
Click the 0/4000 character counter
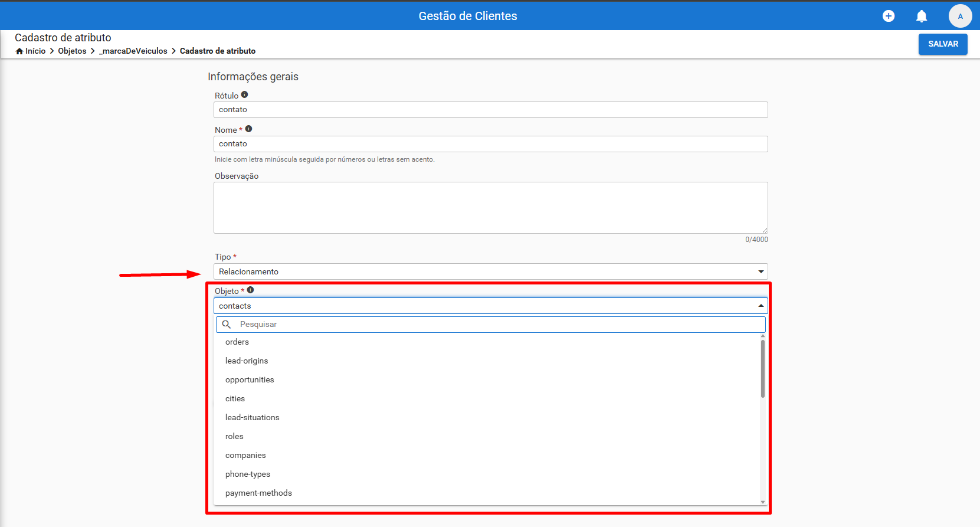[756, 240]
